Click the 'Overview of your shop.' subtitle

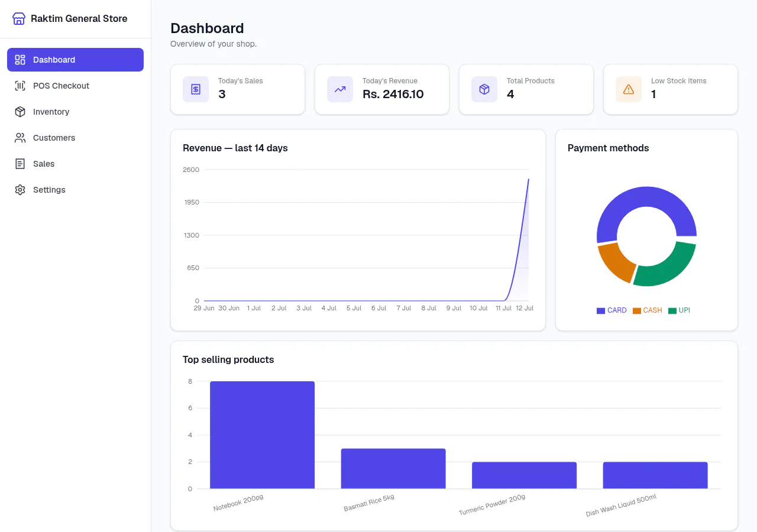[213, 44]
